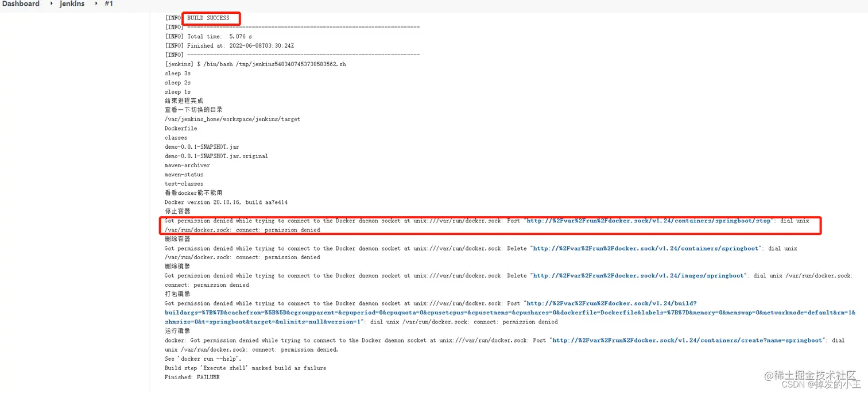Click the 'classes' listing line
868x393 pixels.
click(x=176, y=138)
